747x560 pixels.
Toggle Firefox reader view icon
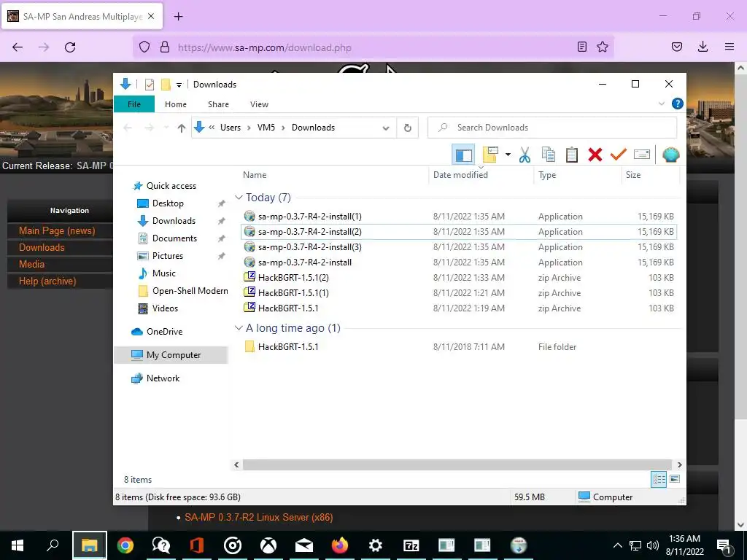581,47
